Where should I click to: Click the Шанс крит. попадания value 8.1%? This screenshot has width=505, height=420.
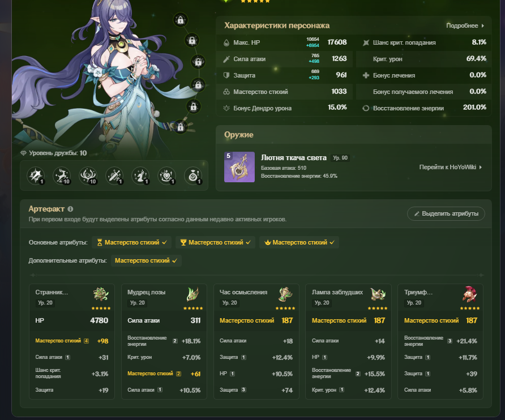(479, 42)
